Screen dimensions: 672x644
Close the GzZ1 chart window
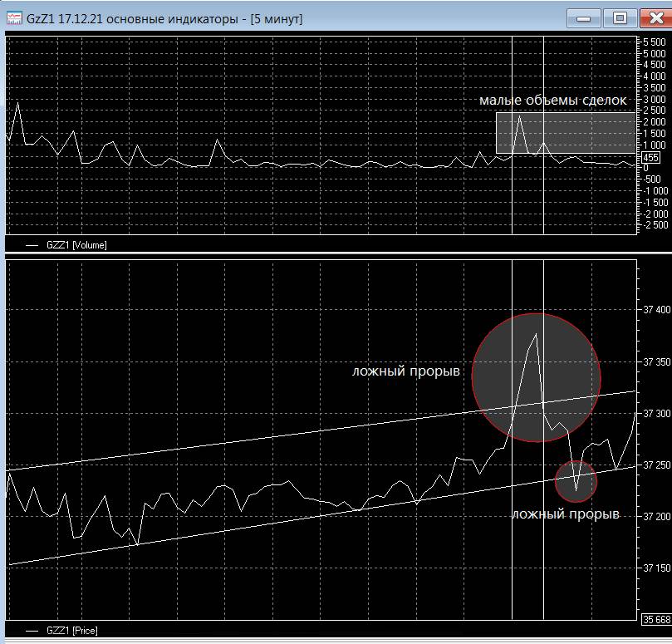pos(655,18)
